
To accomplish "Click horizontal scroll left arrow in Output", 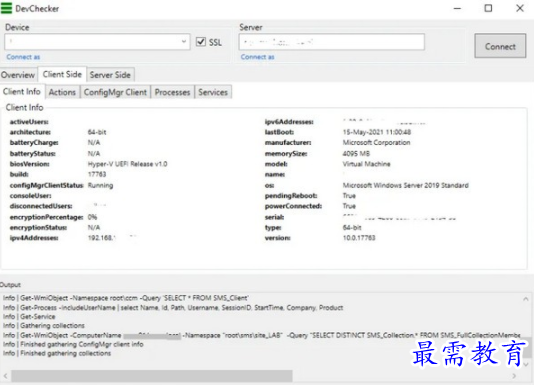I will (x=5, y=376).
